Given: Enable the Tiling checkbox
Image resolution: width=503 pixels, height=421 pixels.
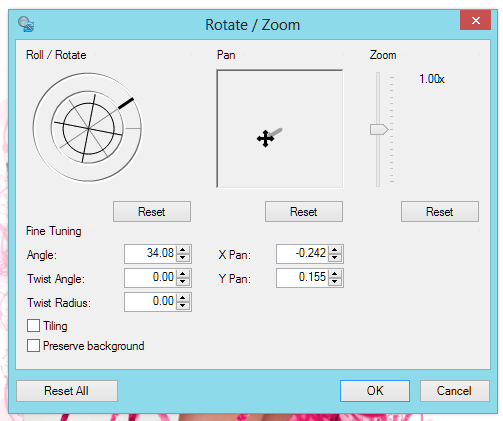Looking at the screenshot, I should pyautogui.click(x=33, y=325).
